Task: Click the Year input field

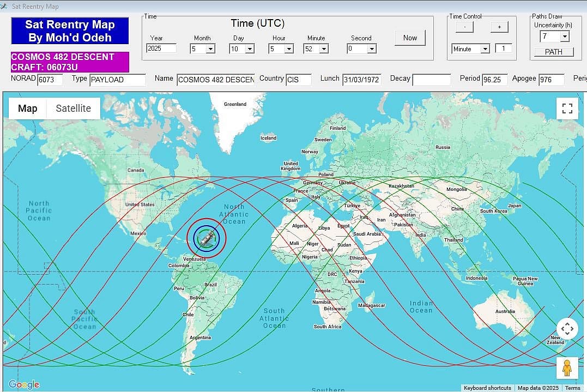Action: tap(161, 49)
